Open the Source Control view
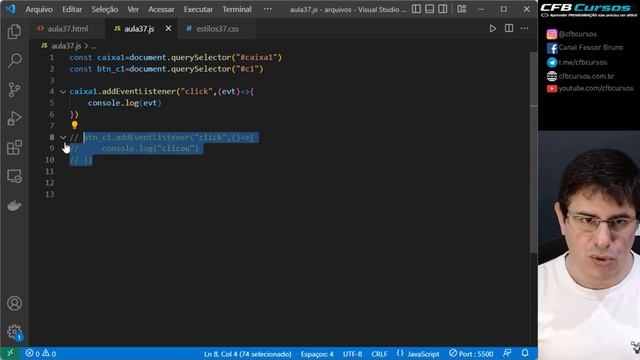Viewport: 640px width, 360px height. tap(14, 89)
